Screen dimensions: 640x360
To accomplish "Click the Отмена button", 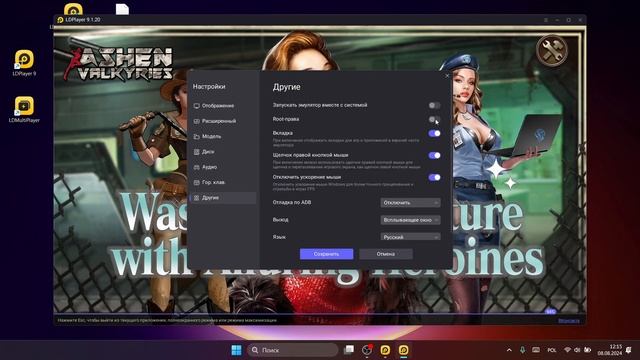I will coord(386,254).
